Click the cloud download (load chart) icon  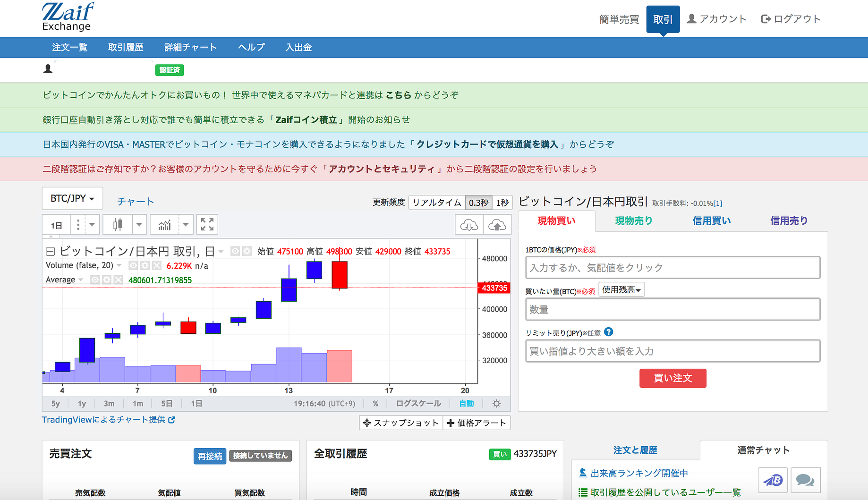tap(469, 225)
